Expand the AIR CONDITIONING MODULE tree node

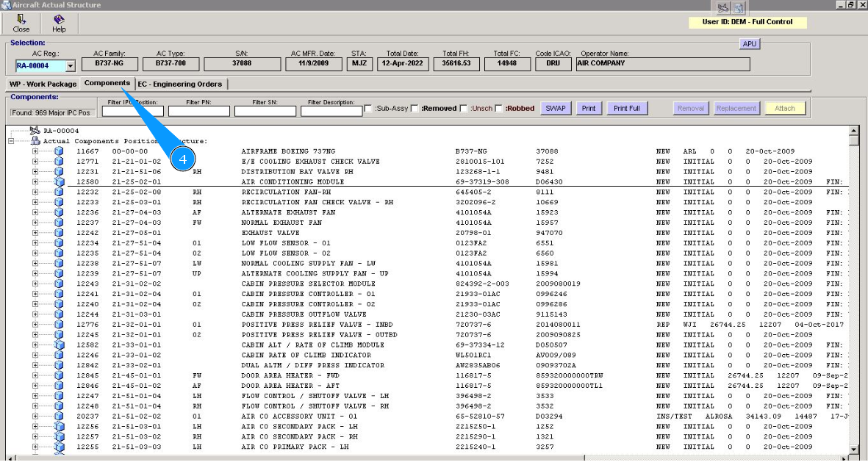click(35, 182)
